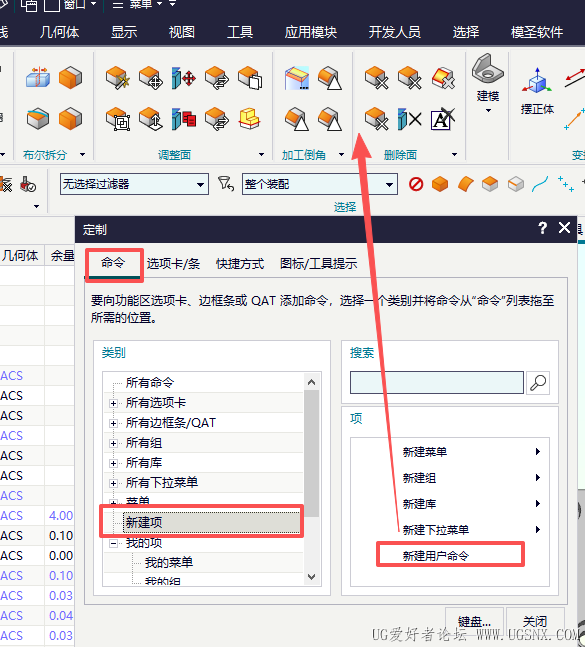Image resolution: width=585 pixels, height=647 pixels.
Task: Select the orange solid body filter icon
Action: tap(440, 184)
